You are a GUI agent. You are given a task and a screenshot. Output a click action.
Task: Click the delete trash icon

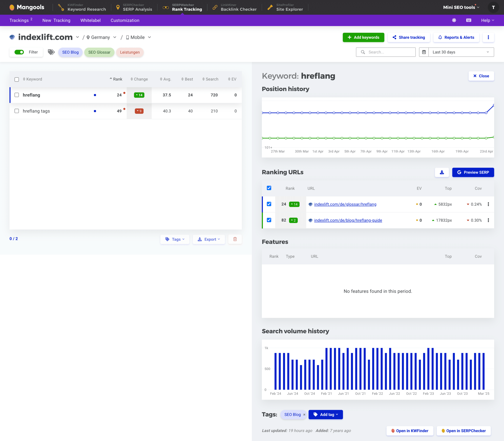click(x=235, y=239)
